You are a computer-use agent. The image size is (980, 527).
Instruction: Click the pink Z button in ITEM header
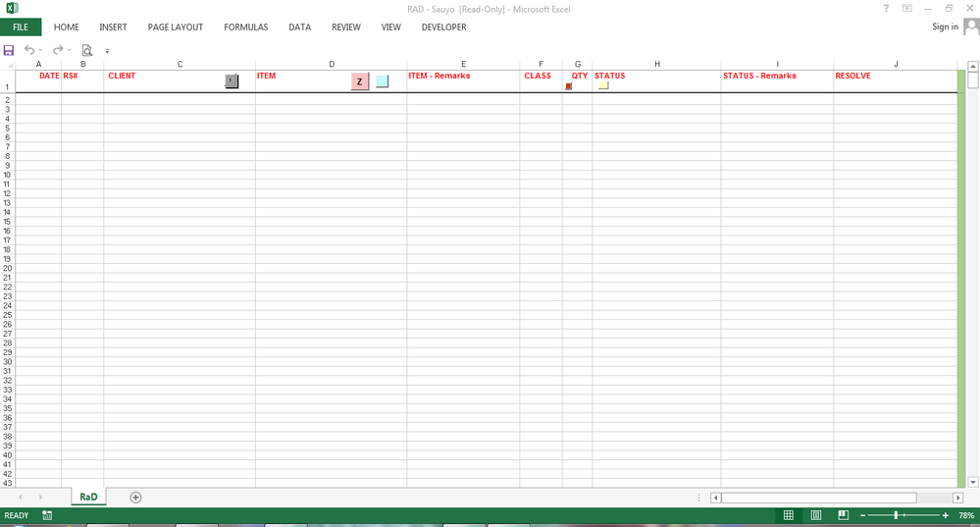(x=359, y=81)
